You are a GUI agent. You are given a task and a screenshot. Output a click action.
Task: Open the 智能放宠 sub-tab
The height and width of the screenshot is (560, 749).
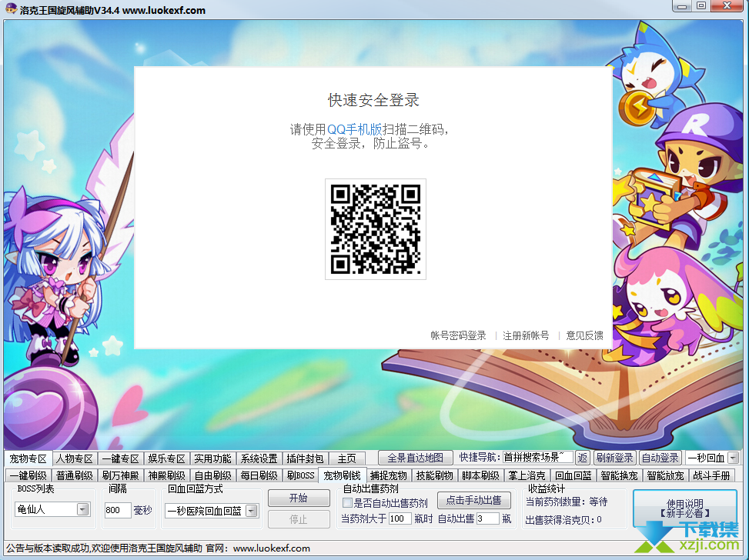pos(665,475)
